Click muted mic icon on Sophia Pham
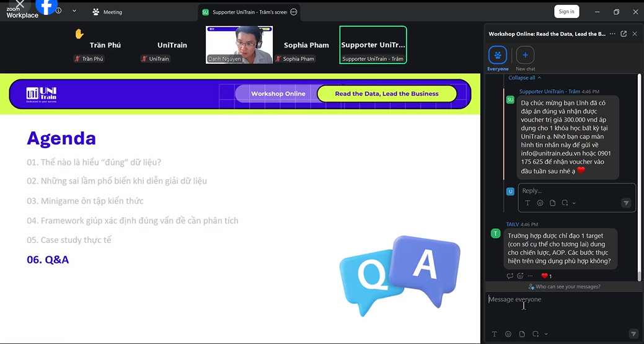Viewport: 644px width, 344px height. click(278, 59)
